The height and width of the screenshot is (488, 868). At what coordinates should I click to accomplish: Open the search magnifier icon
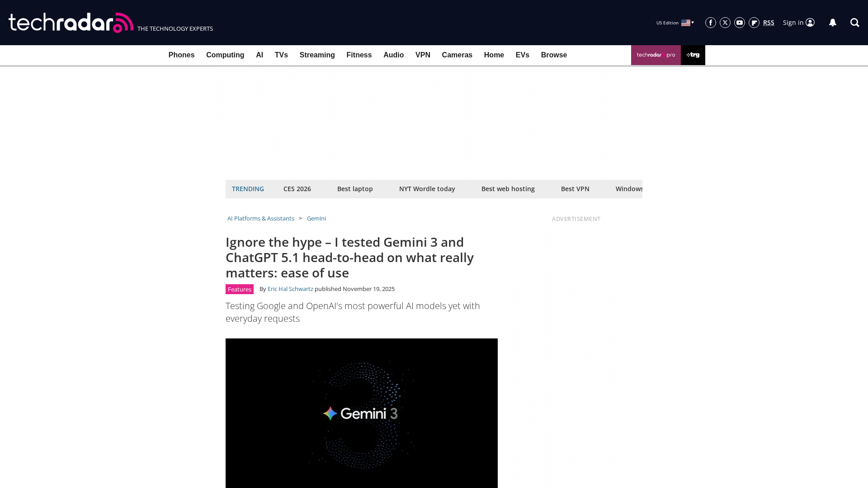coord(854,23)
